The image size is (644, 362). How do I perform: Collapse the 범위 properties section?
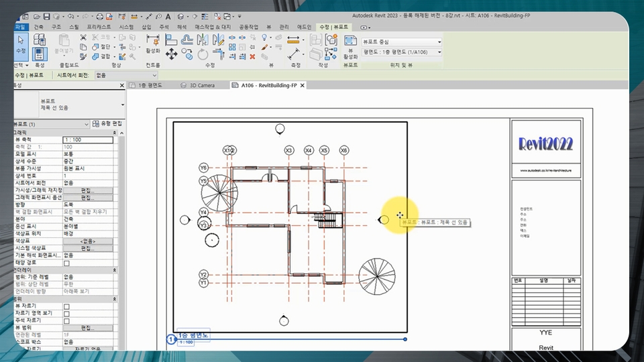pos(115,299)
